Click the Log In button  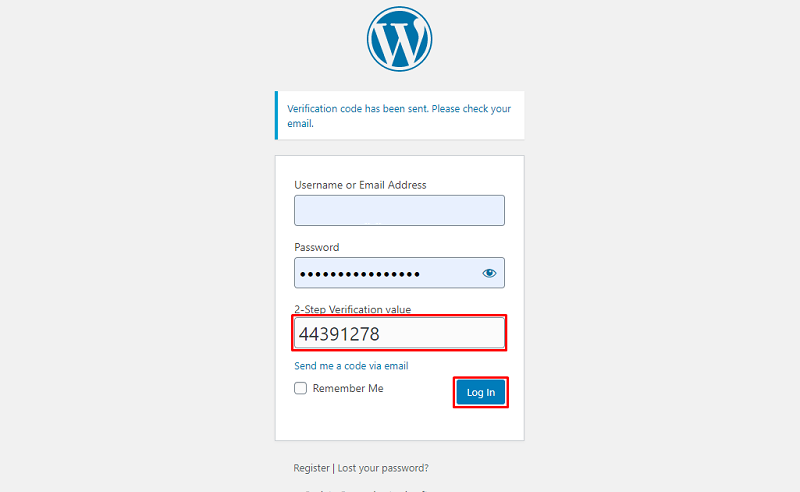pos(481,392)
